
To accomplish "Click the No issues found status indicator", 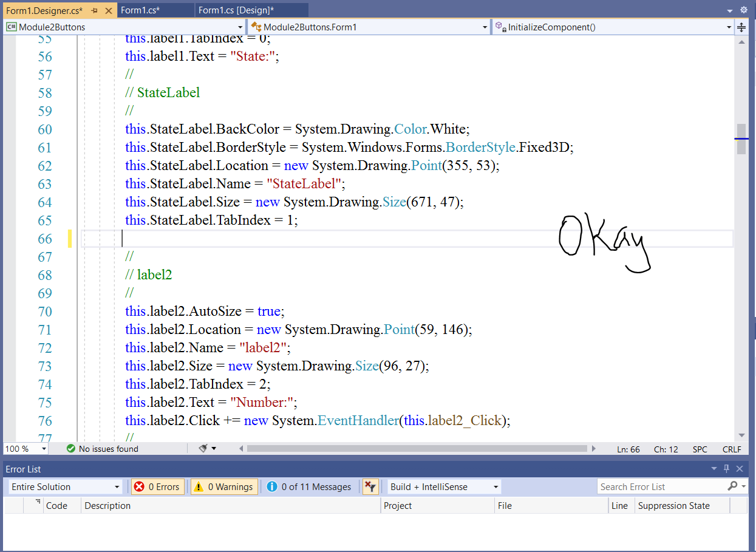I will point(103,449).
